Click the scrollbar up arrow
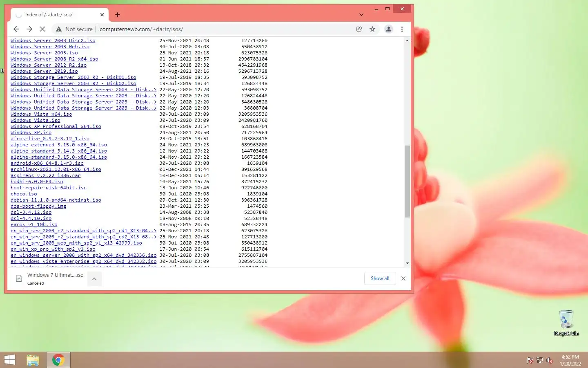 click(407, 40)
